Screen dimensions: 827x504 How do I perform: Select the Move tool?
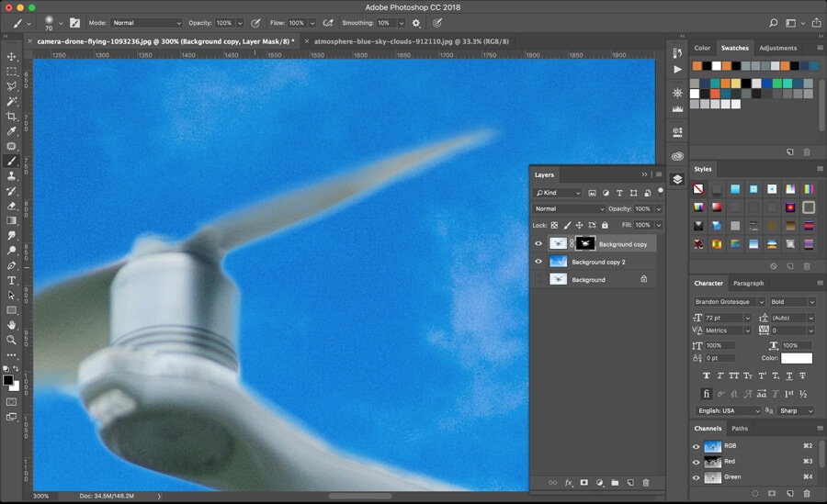click(12, 57)
